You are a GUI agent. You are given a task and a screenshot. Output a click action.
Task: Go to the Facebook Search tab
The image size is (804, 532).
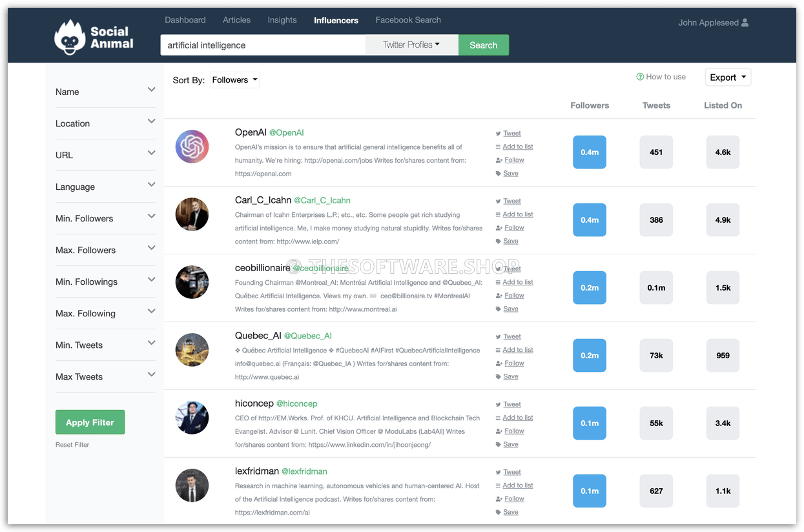[408, 20]
